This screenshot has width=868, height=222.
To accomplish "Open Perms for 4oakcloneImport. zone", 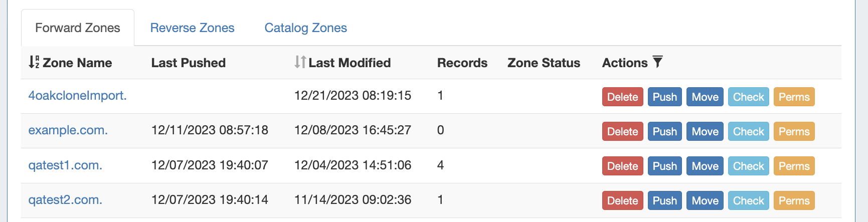I will 794,97.
